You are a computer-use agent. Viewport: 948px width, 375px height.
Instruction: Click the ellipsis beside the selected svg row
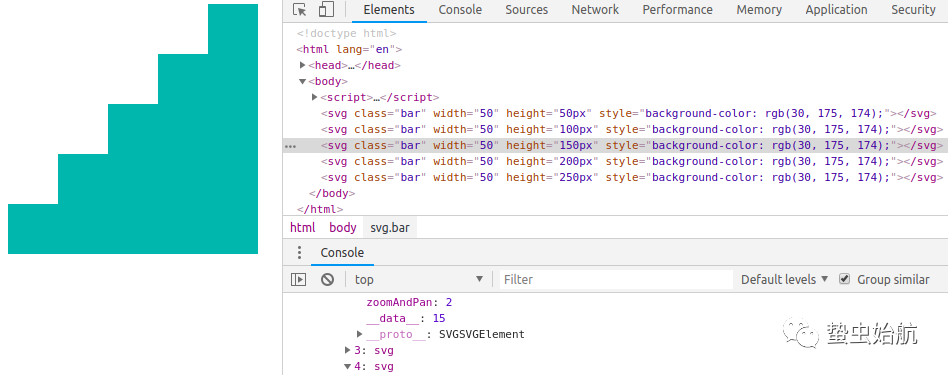(290, 146)
